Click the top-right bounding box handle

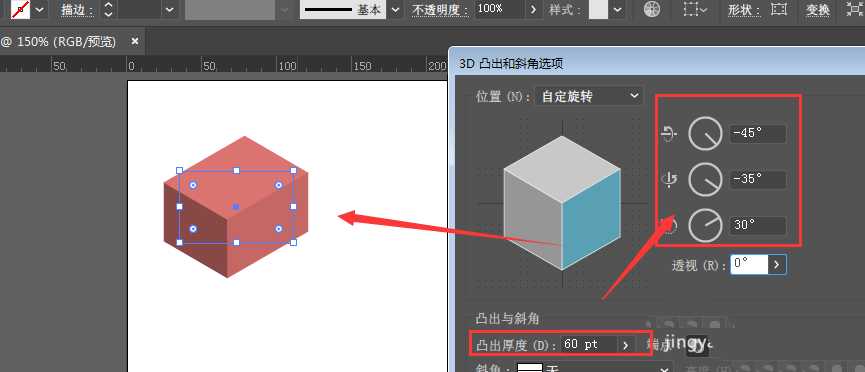coord(293,171)
